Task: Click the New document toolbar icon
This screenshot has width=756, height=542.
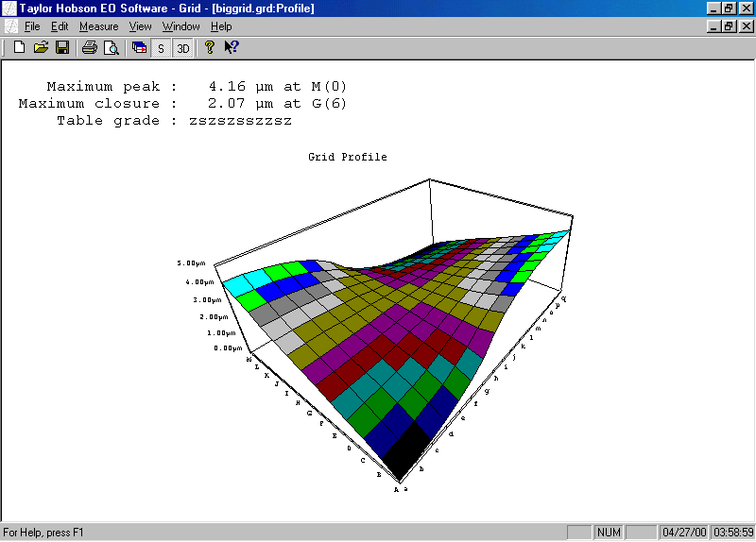Action: 19,47
